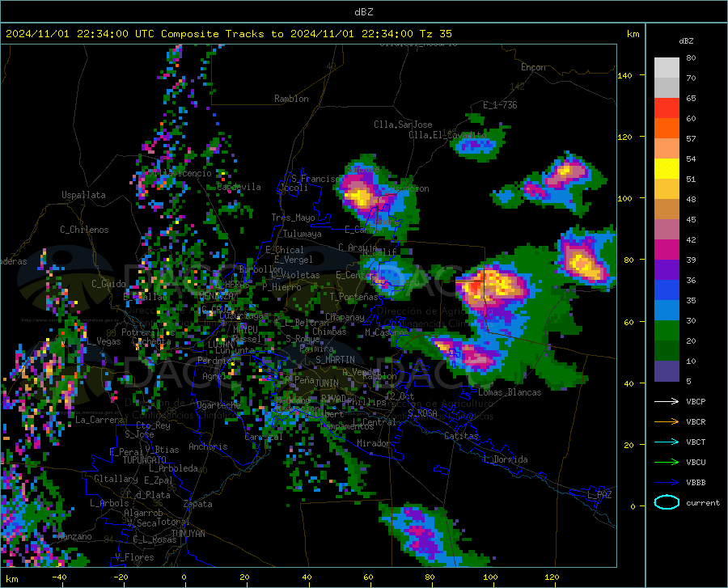Select the green 20-30 dBZ color band
The image size is (728, 588).
tap(667, 331)
